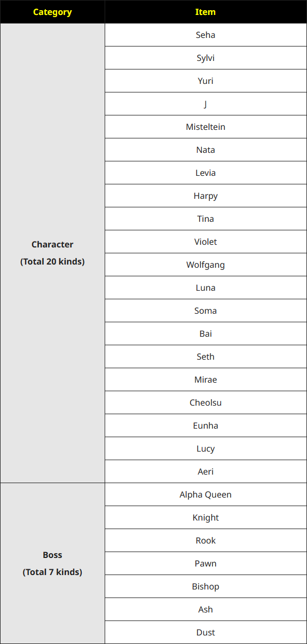Select the Knight boss row
Screen dimensions: 307x644
click(x=206, y=517)
